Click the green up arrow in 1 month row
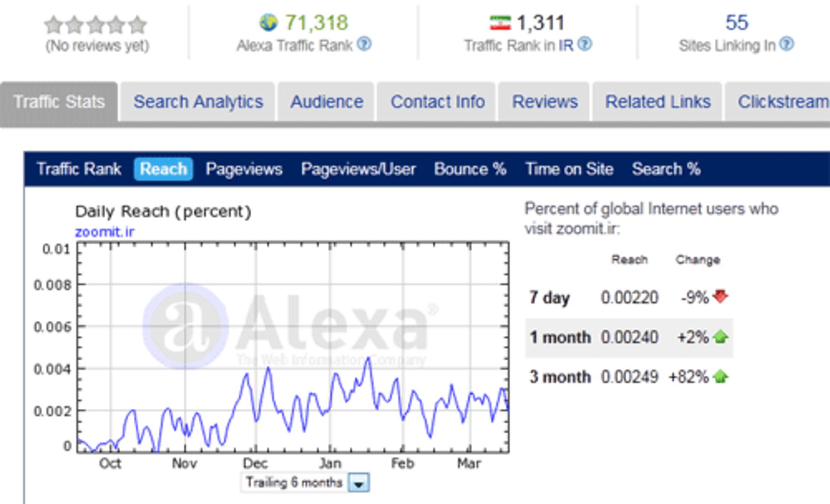Viewport: 830px width, 504px height. 721,336
